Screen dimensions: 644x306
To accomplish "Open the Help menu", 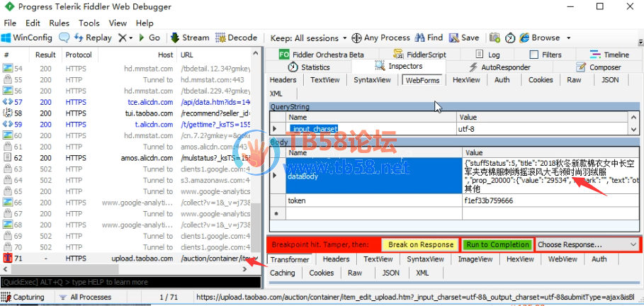I will [x=145, y=23].
